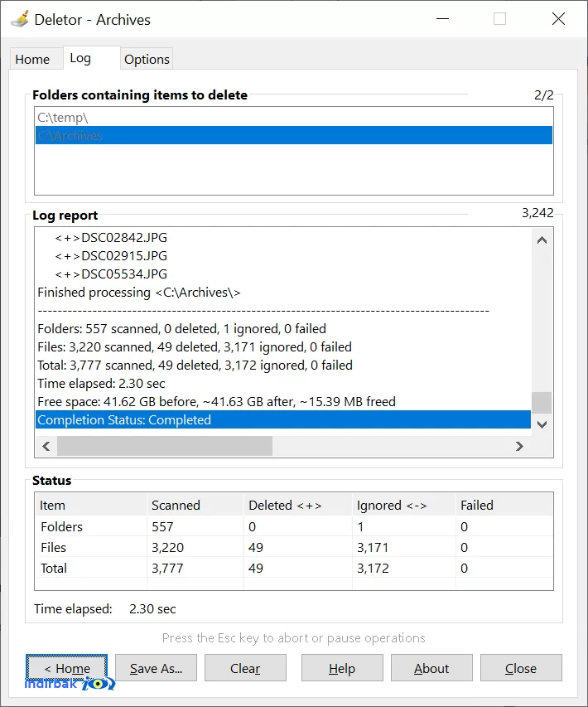Click the About button
This screenshot has height=707, width=588.
(431, 668)
